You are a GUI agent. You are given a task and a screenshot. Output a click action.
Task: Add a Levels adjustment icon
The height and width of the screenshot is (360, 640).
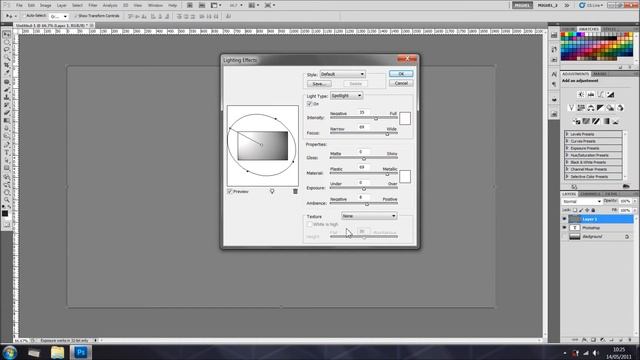point(591,94)
